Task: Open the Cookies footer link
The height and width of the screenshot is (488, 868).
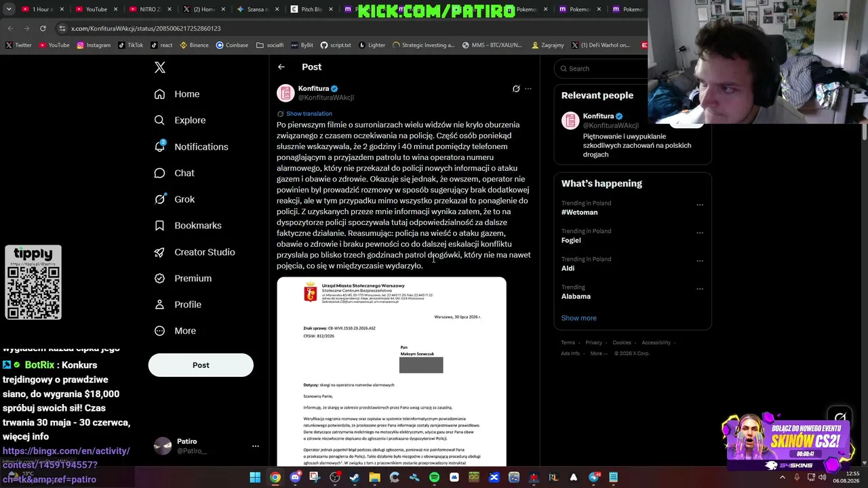Action: pos(622,343)
